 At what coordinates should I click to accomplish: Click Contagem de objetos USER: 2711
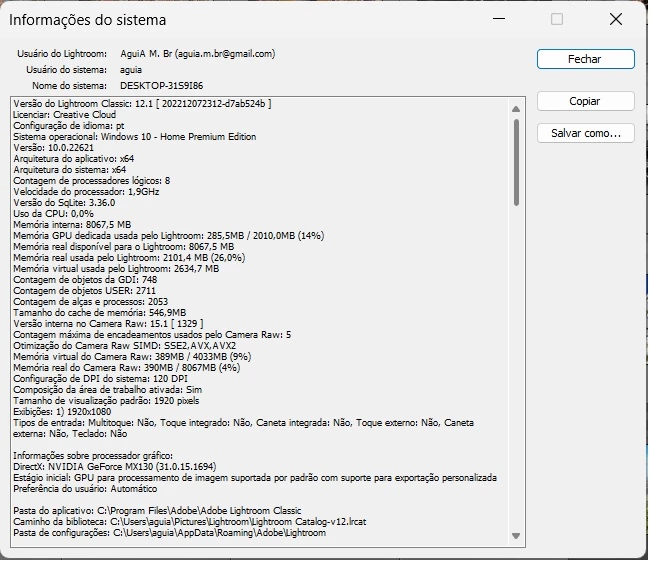[x=85, y=291]
